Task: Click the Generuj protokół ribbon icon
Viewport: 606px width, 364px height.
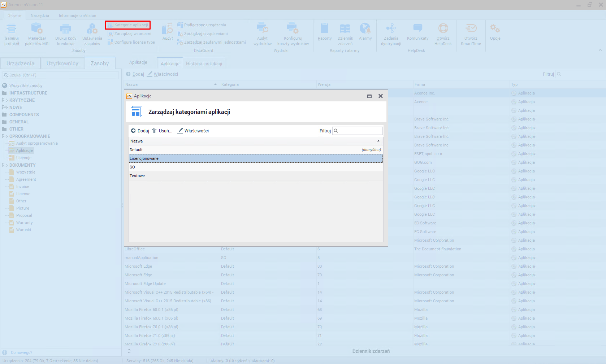Action: pyautogui.click(x=12, y=29)
